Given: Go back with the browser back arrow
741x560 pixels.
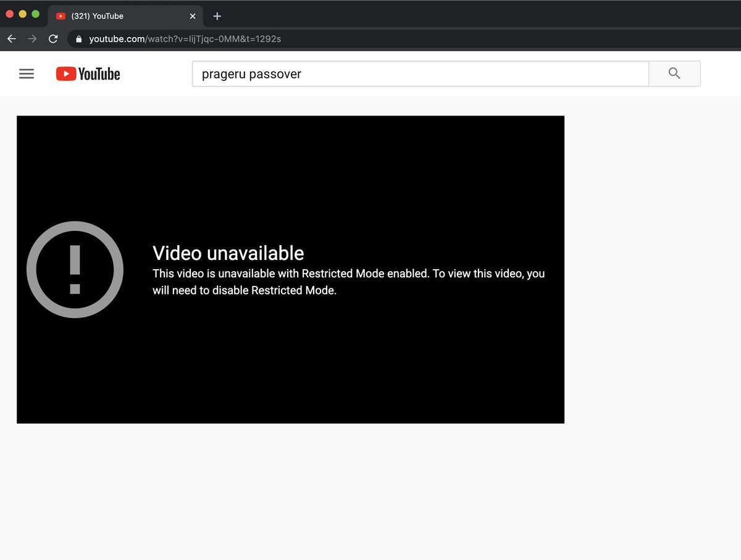Looking at the screenshot, I should click(x=12, y=39).
